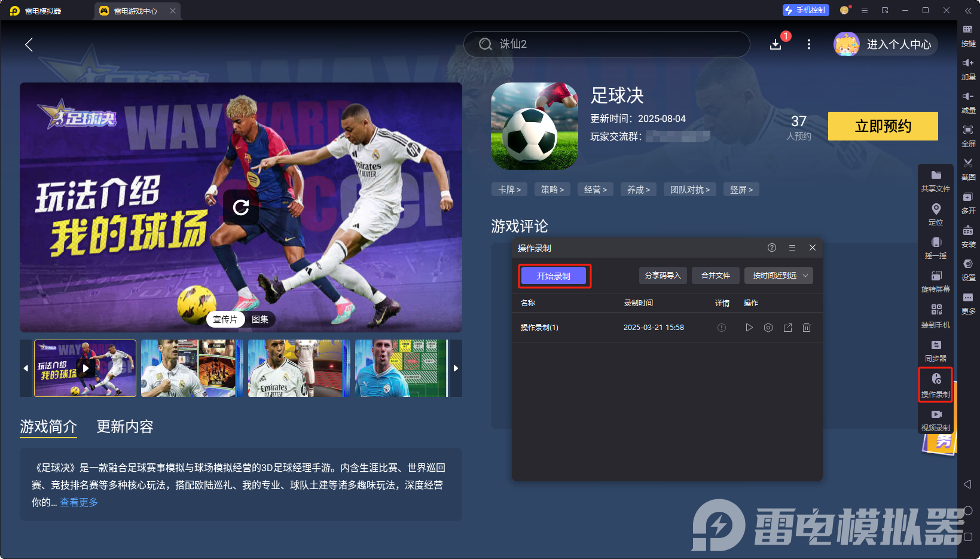
Task: Open the 操作录制 tool in the sidebar
Action: [936, 386]
